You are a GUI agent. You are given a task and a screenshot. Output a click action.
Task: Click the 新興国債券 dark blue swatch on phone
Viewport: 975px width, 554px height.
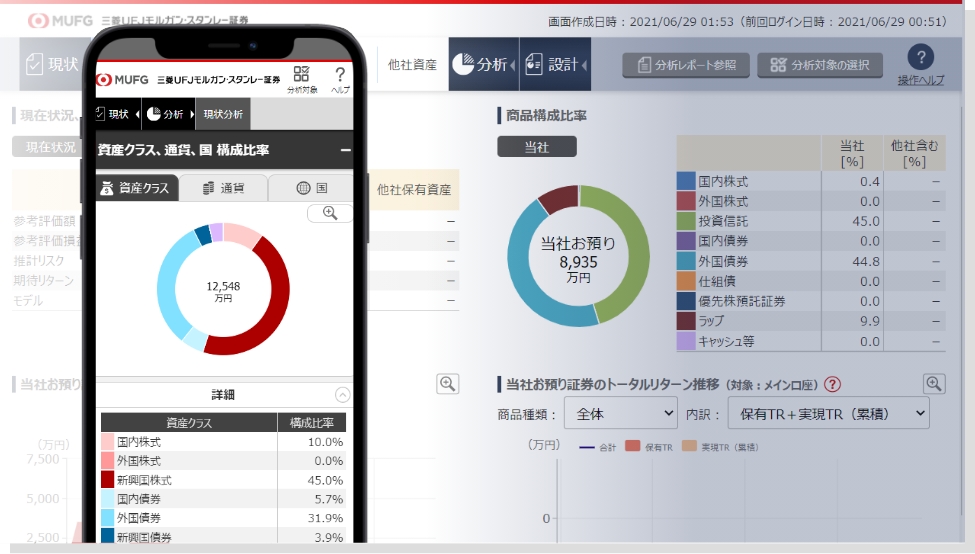[x=107, y=536]
